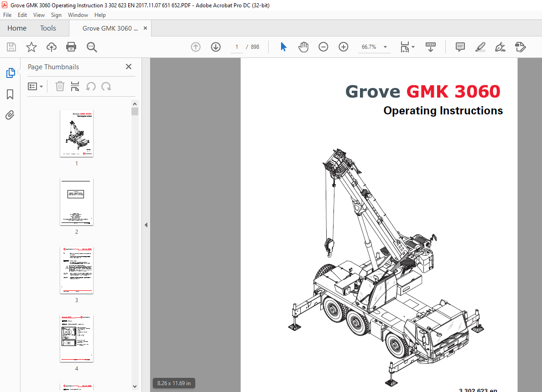Open Page Thumbnails pane icon in sidebar
Viewport: 542px width, 392px height.
(x=10, y=73)
